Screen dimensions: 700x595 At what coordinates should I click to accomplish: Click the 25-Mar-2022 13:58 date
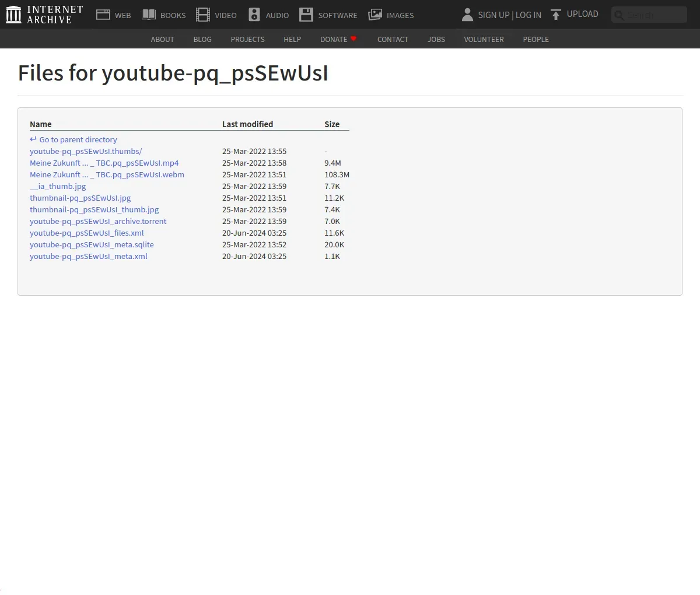[254, 163]
